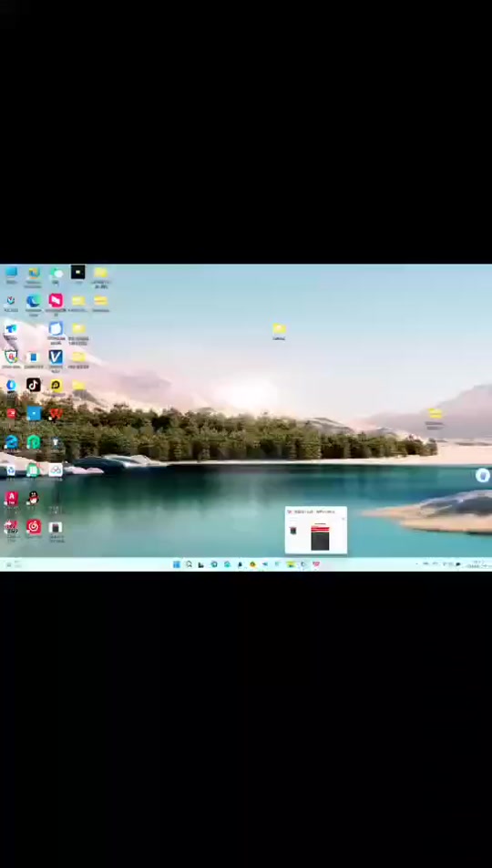Select the lone folder in the desktop center
Image resolution: width=492 pixels, height=868 pixels.
click(x=279, y=331)
